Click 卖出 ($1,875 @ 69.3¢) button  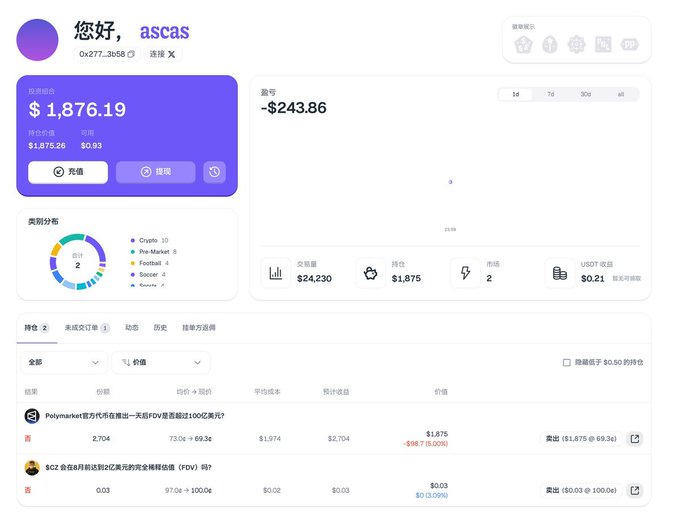point(581,439)
